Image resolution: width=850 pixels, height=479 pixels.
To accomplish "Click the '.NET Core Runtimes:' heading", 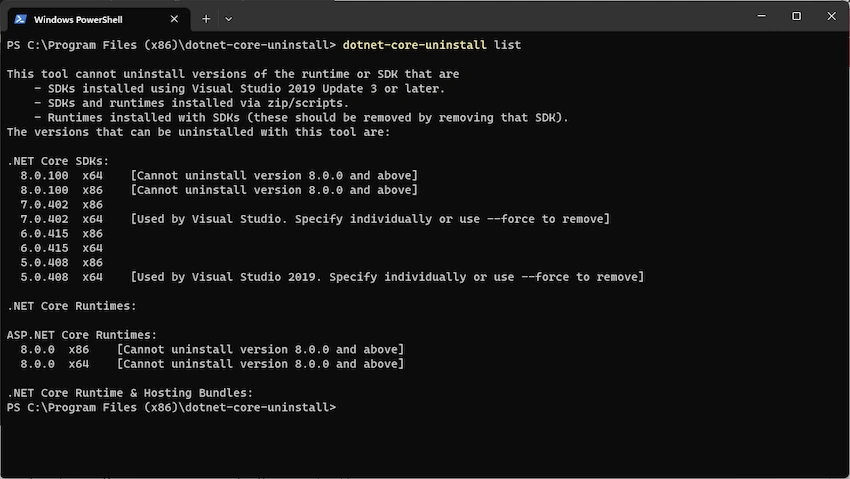I will click(x=72, y=306).
